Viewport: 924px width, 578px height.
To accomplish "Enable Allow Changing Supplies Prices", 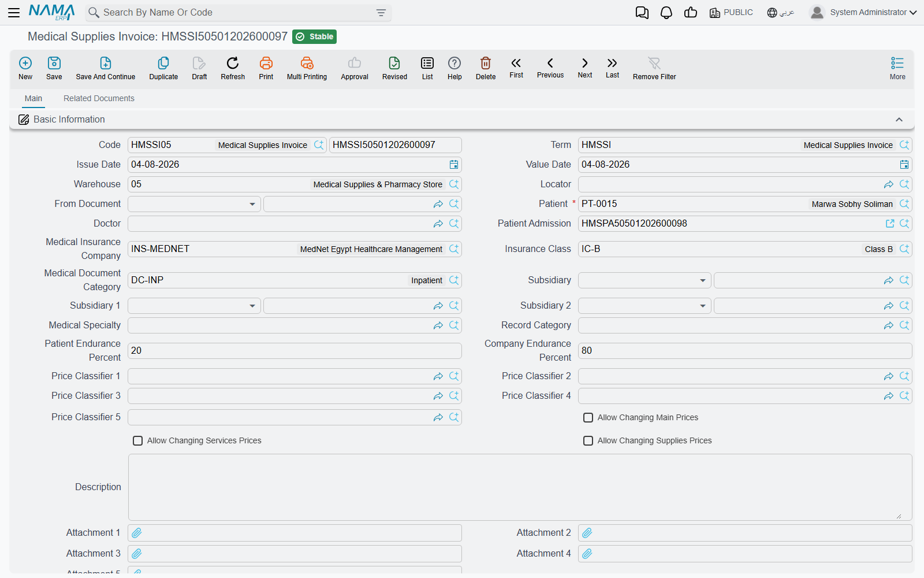I will (588, 440).
